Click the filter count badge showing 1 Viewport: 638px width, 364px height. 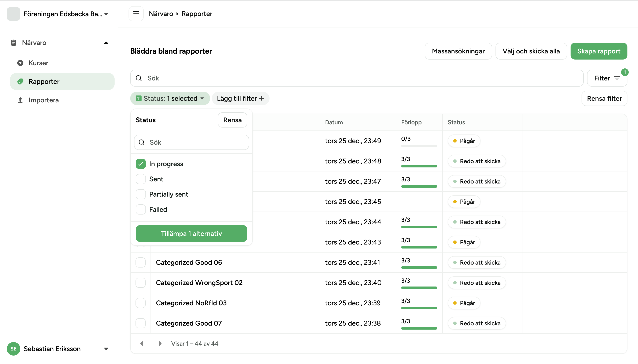point(625,72)
